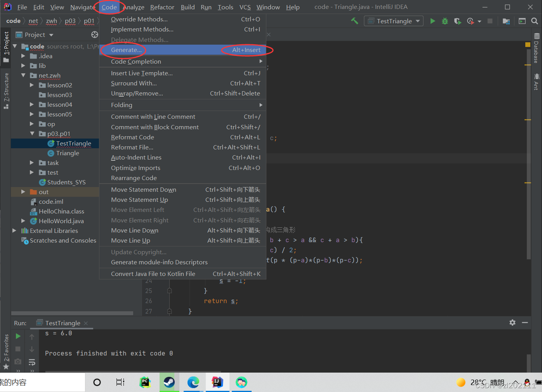Click the profiler run icon in toolbar
Screen dimensions: 542x392
tap(471, 21)
